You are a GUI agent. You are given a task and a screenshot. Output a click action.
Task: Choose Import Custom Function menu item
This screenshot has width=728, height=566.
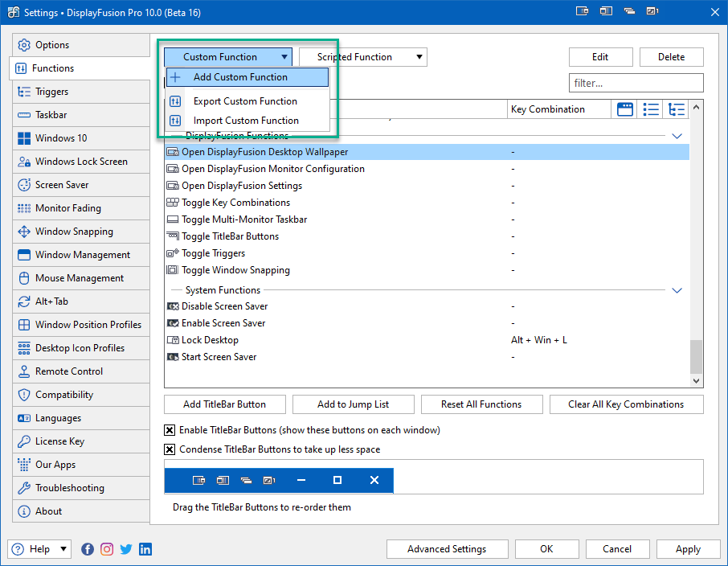(247, 121)
